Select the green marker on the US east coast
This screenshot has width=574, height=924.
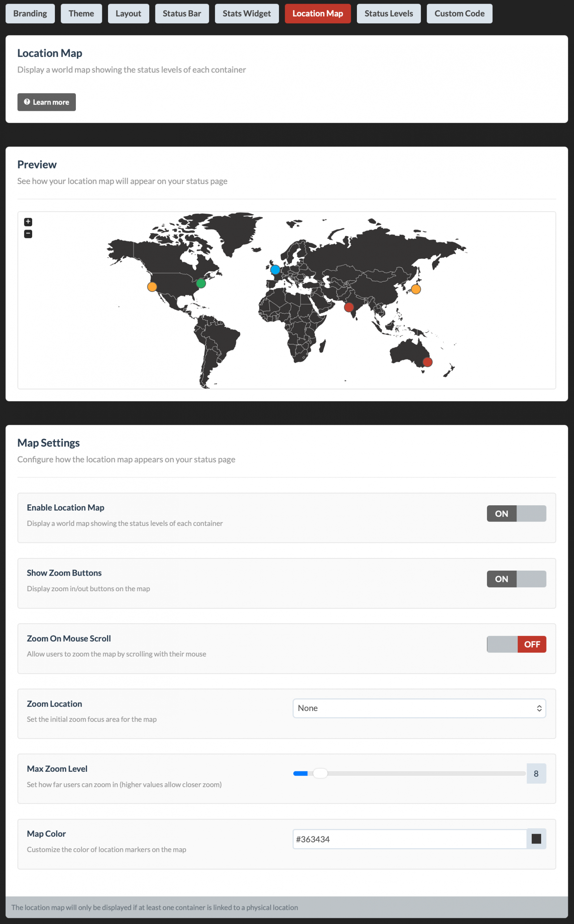pos(201,283)
